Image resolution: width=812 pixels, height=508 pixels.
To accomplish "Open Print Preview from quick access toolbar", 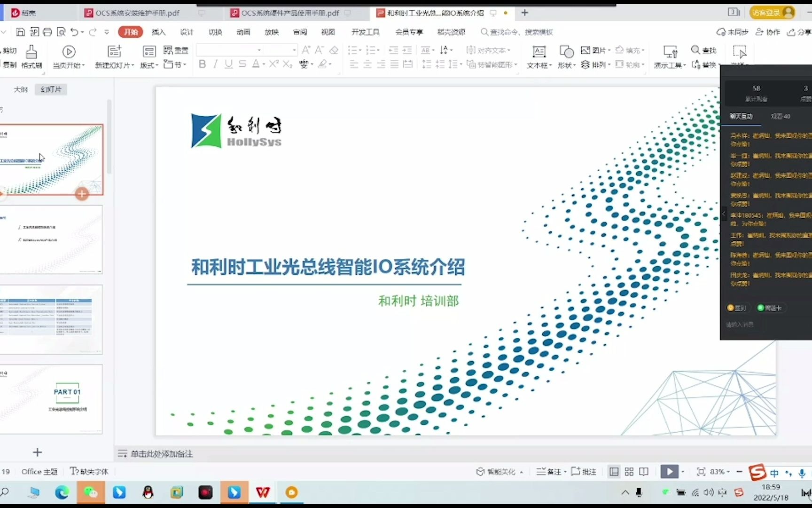I will [x=61, y=32].
